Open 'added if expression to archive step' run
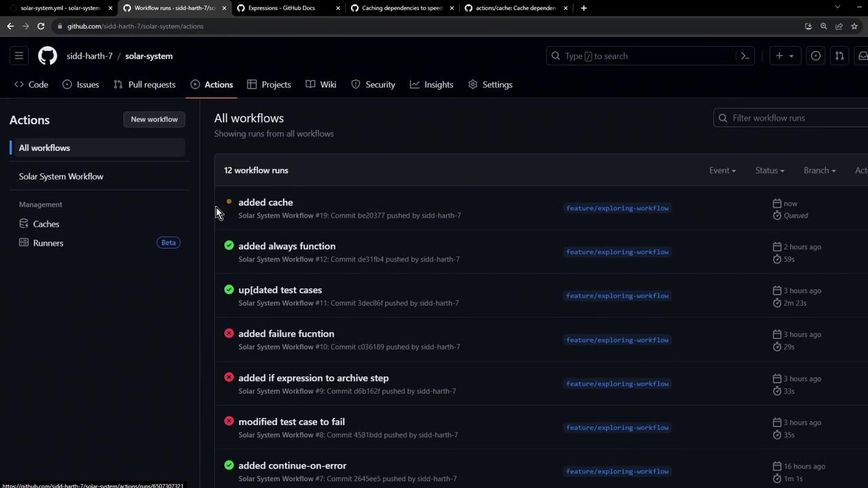 [313, 378]
